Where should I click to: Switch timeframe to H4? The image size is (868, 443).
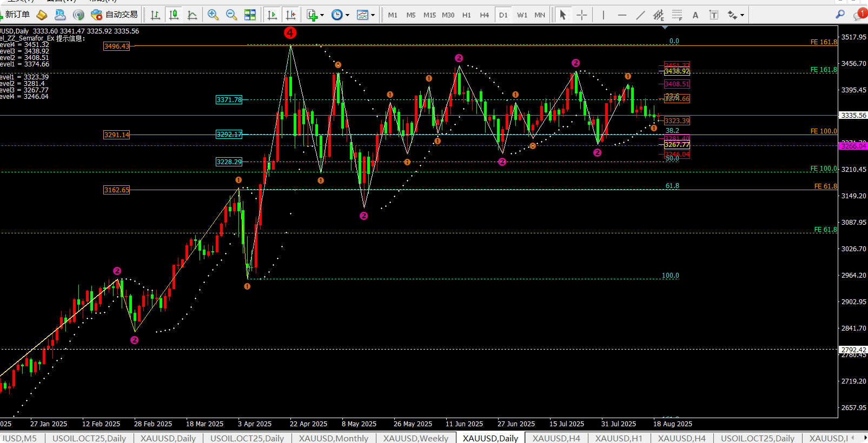[x=484, y=15]
